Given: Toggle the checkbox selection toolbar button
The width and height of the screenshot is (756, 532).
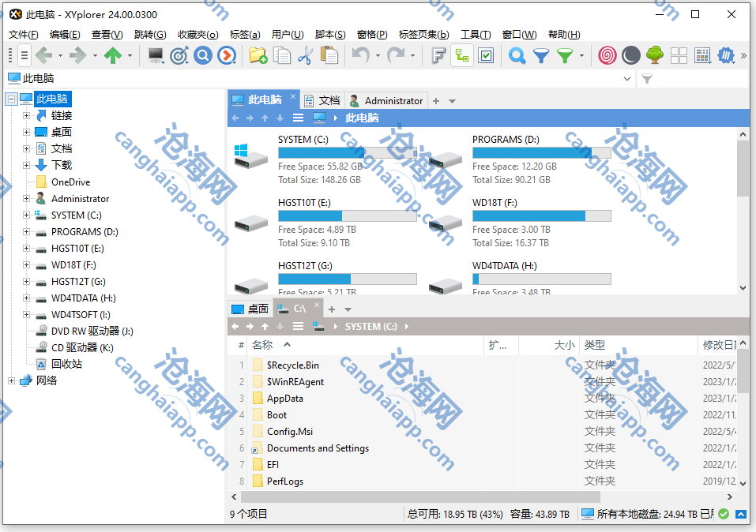Looking at the screenshot, I should tap(486, 55).
